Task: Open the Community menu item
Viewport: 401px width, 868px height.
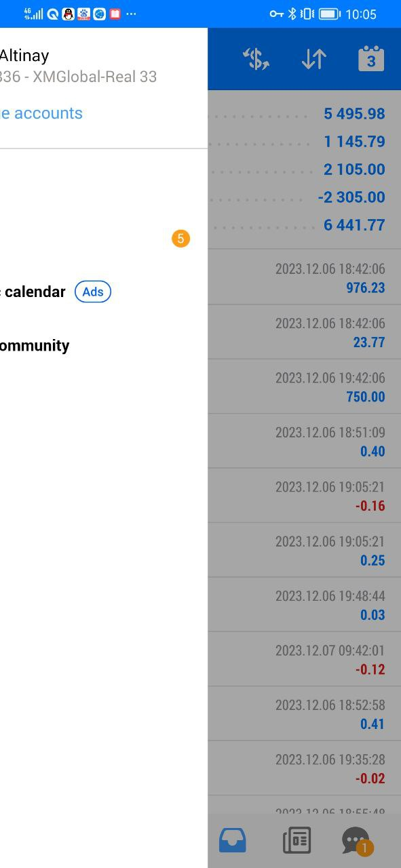Action: click(35, 346)
